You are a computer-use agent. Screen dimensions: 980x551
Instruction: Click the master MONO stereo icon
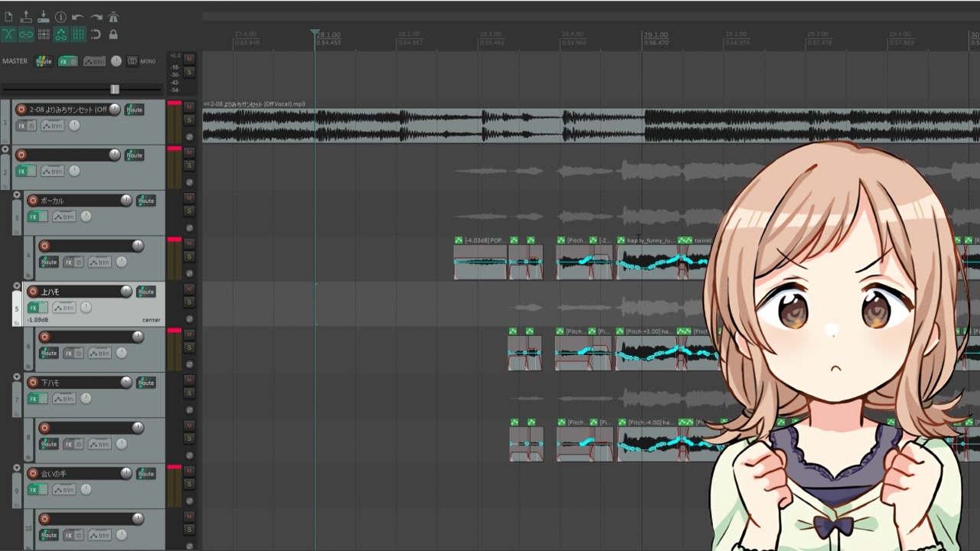(x=132, y=61)
